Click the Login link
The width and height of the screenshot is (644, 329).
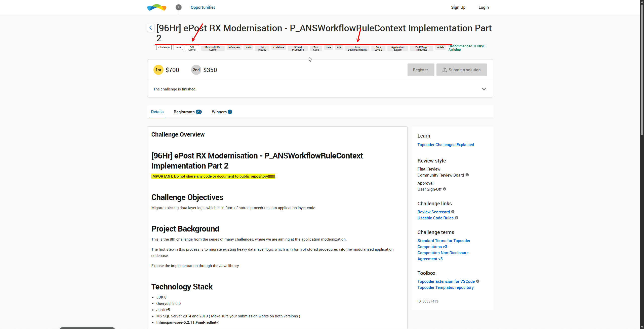[x=483, y=7]
